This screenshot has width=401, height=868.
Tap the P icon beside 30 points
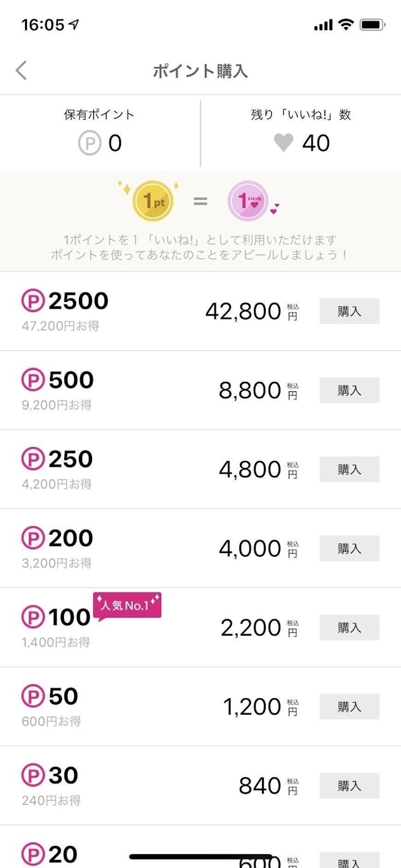pyautogui.click(x=33, y=776)
